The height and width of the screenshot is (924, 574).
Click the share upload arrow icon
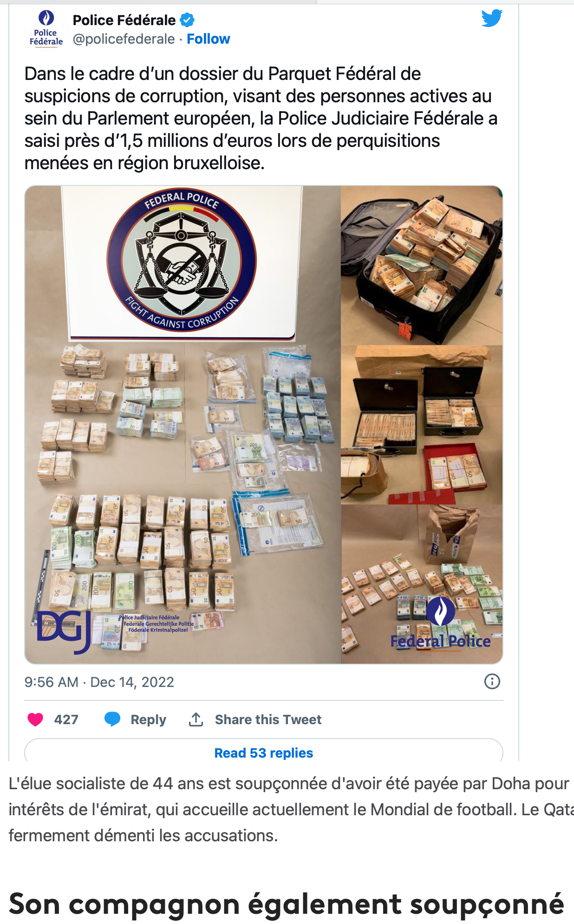[196, 719]
